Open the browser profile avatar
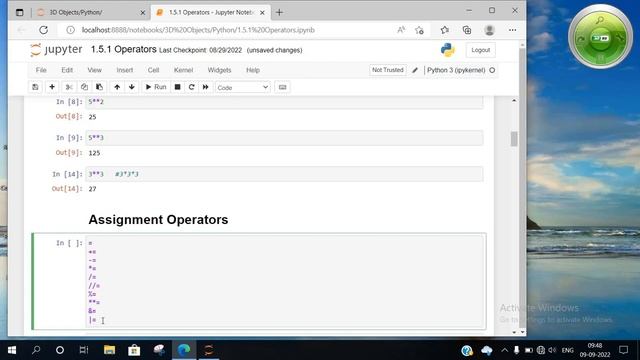 pyautogui.click(x=489, y=30)
